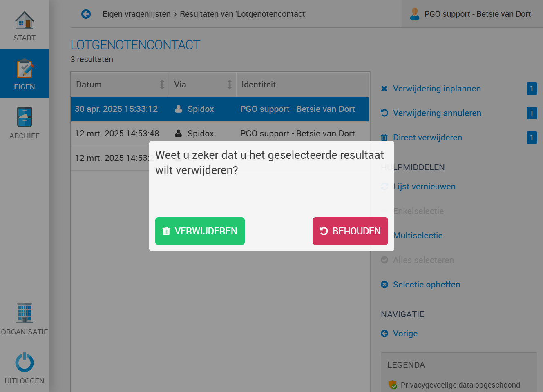
Task: Enable Multiselectie mode
Action: 418,236
